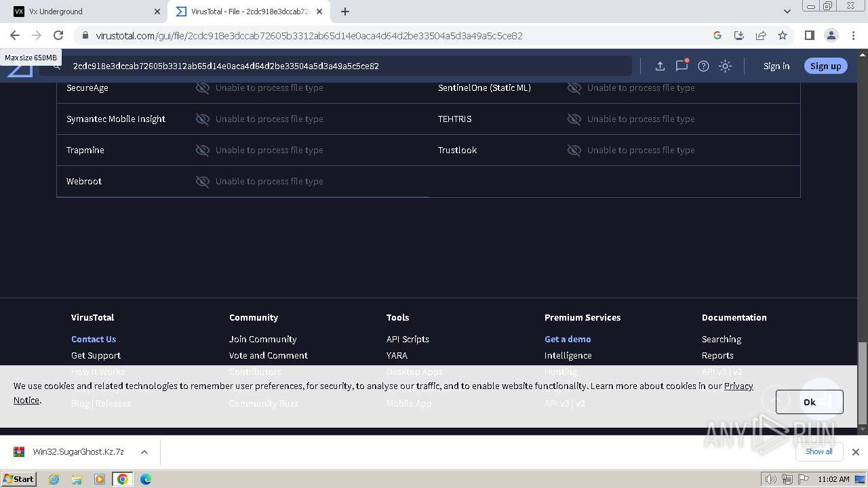Image resolution: width=868 pixels, height=488 pixels.
Task: Select the VirusTotal file tab
Action: click(x=249, y=12)
